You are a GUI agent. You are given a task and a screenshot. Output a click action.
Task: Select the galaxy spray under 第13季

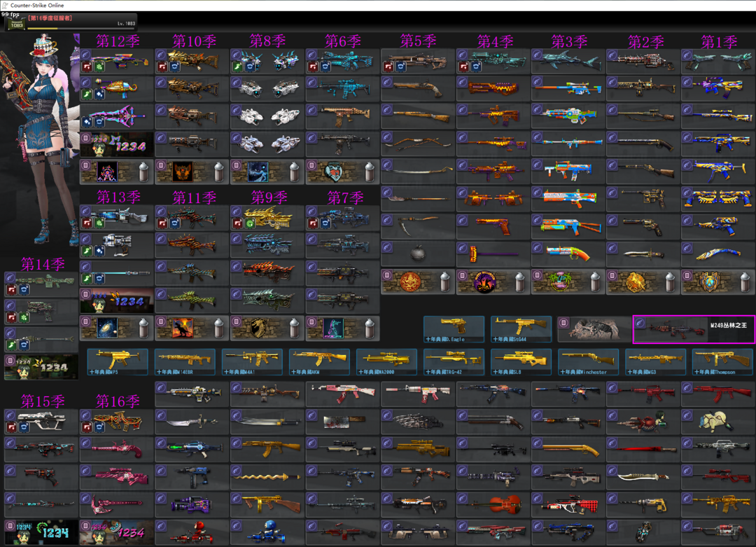coord(117,328)
